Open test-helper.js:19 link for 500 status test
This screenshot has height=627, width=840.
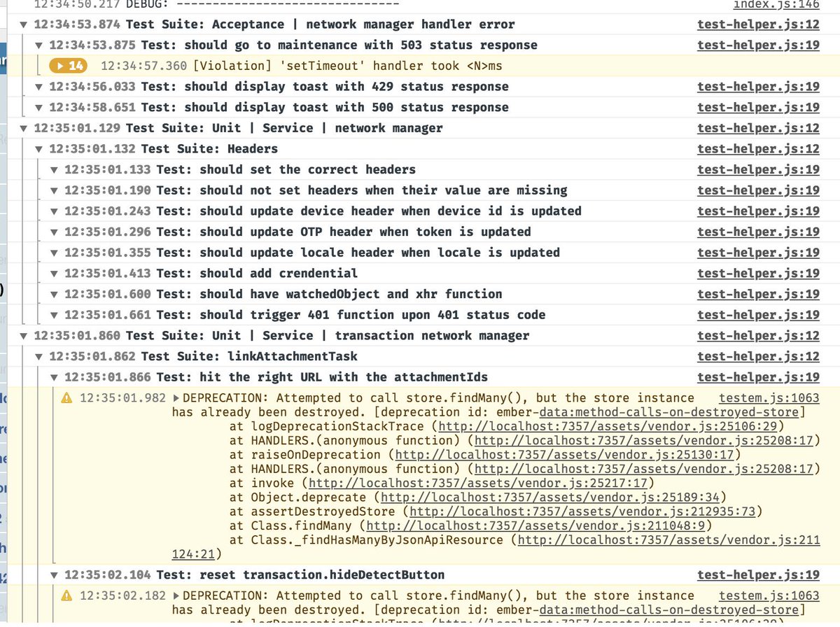(758, 108)
